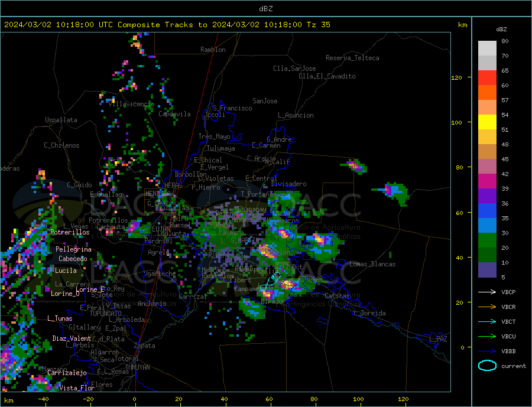Click the 'Zapata' map label

(145, 346)
